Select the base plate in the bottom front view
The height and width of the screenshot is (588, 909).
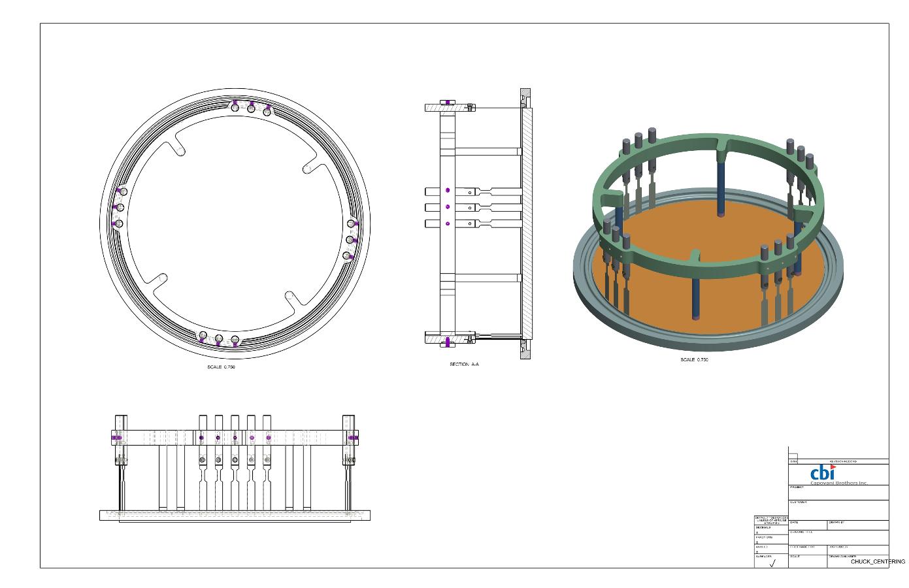[235, 515]
